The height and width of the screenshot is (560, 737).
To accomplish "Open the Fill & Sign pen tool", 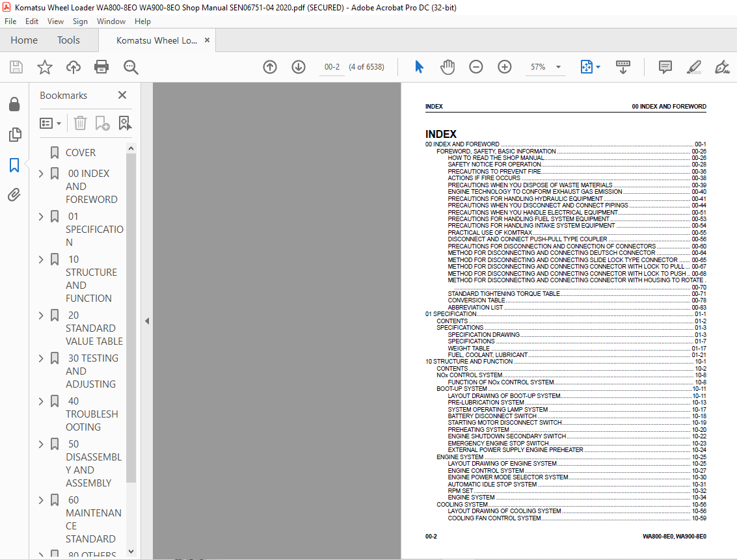I will tap(722, 67).
